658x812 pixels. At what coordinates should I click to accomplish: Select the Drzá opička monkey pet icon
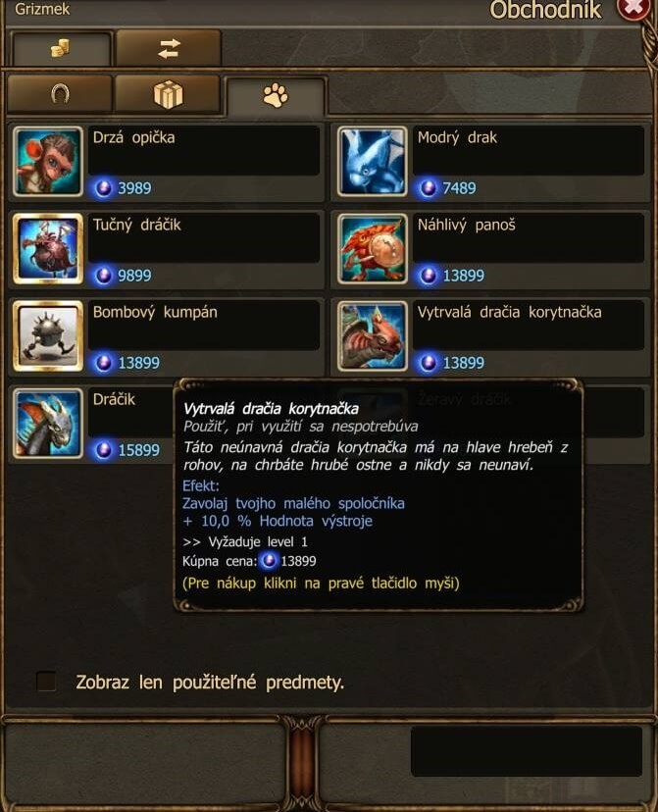48,162
